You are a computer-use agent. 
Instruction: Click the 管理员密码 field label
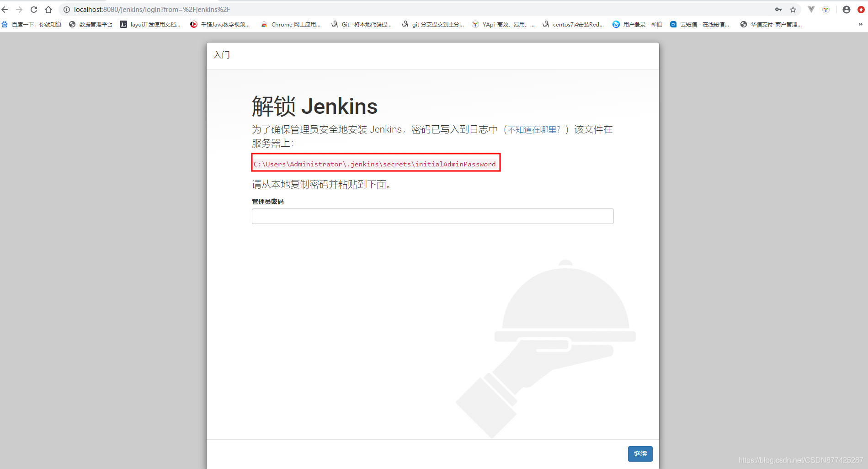click(268, 202)
